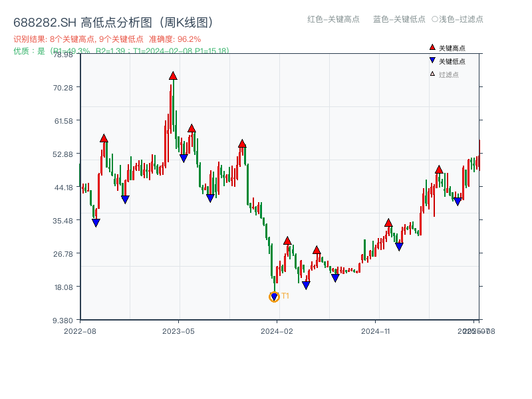Click the red 识别结果 summary line
Image resolution: width=532 pixels, height=399 pixels.
107,39
